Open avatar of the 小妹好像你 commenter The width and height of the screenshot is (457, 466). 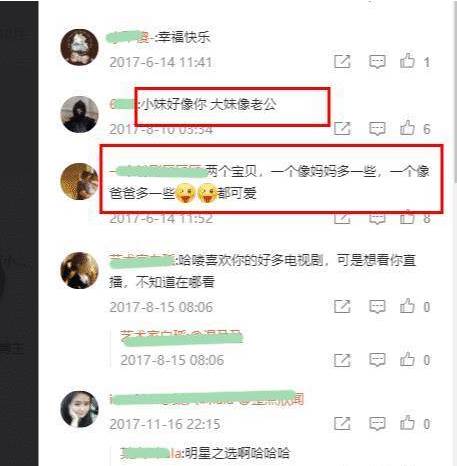79,114
